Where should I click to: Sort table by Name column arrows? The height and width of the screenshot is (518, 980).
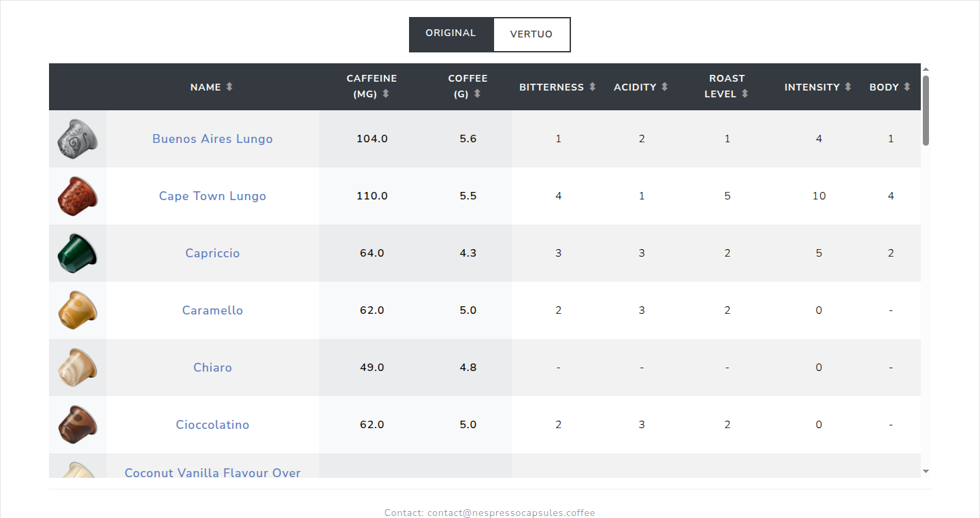click(x=229, y=87)
